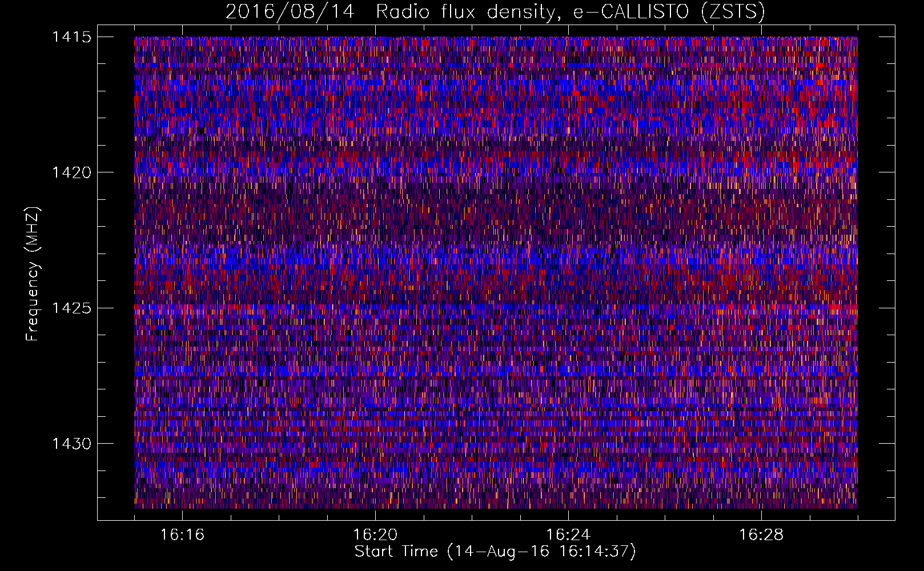The image size is (924, 571).
Task: Click the plot title text '2016/08/14 Radio flux density, e-CALLISTO (ZSTS)'
Action: pyautogui.click(x=495, y=12)
